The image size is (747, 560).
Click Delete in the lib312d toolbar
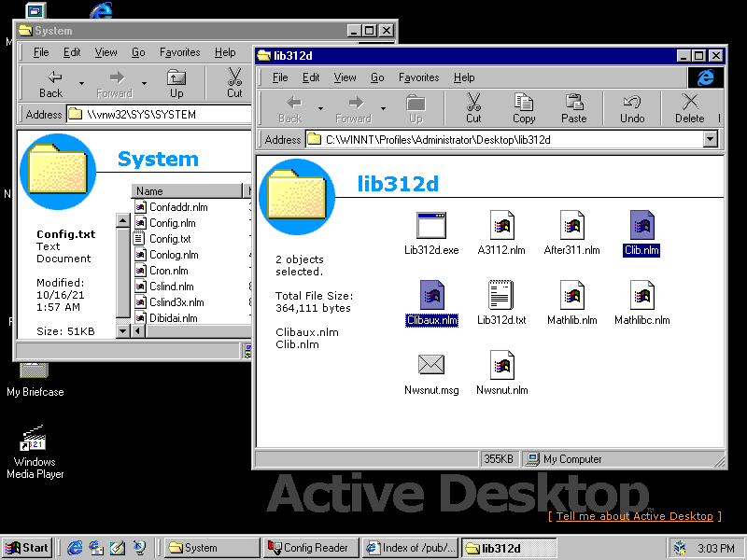(689, 108)
